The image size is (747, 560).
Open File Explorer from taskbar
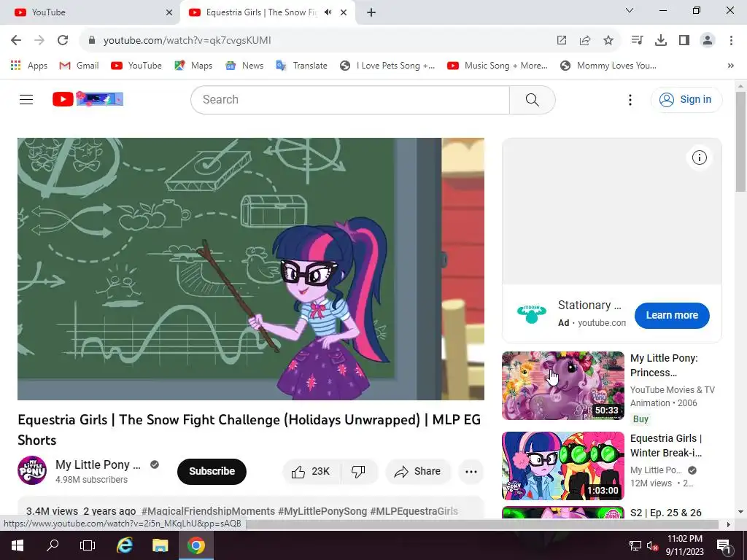click(160, 545)
